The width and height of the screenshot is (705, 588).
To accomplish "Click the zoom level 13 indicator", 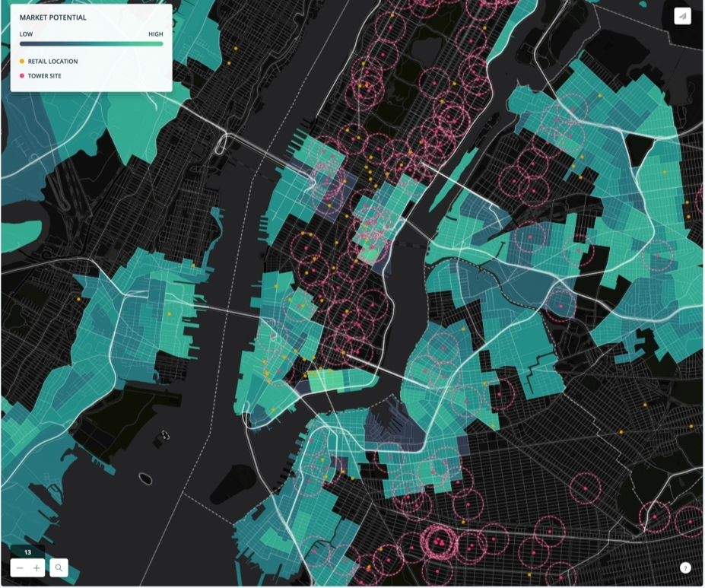I will click(x=28, y=552).
